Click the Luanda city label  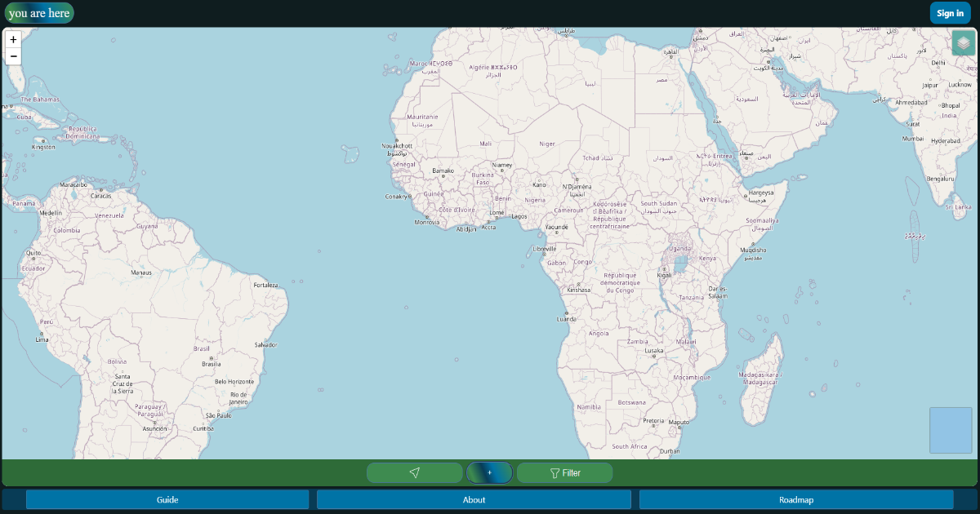[x=566, y=319]
